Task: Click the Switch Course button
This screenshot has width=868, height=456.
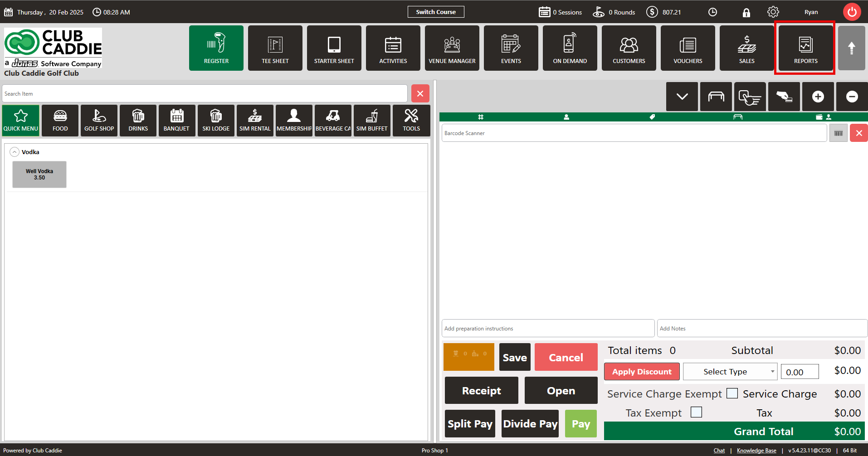Action: pyautogui.click(x=436, y=12)
